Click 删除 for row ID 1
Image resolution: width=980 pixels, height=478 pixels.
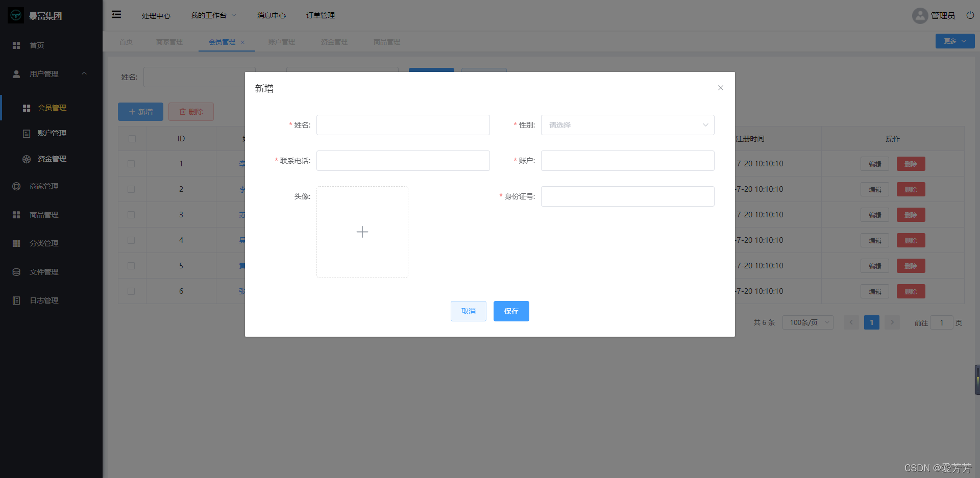point(911,164)
